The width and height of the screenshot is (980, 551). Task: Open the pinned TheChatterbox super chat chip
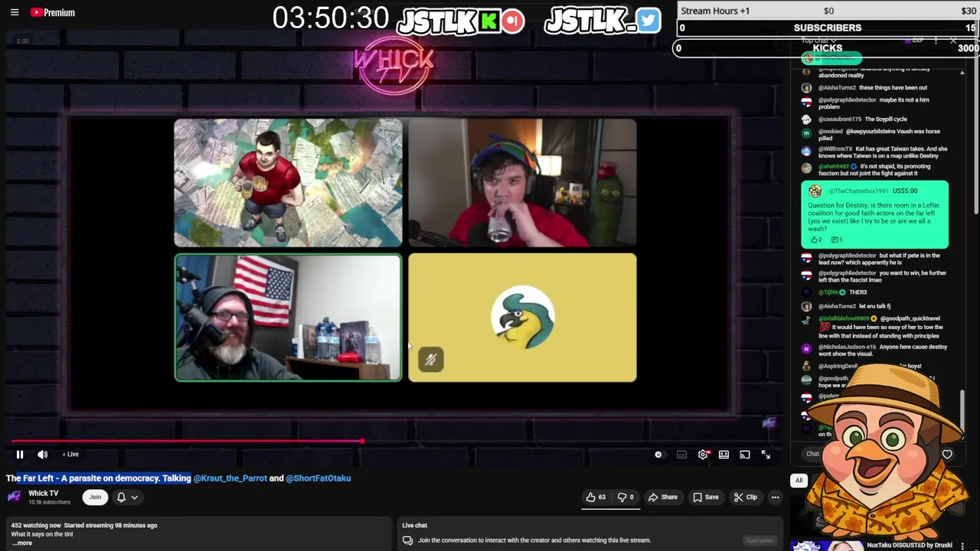point(831,58)
